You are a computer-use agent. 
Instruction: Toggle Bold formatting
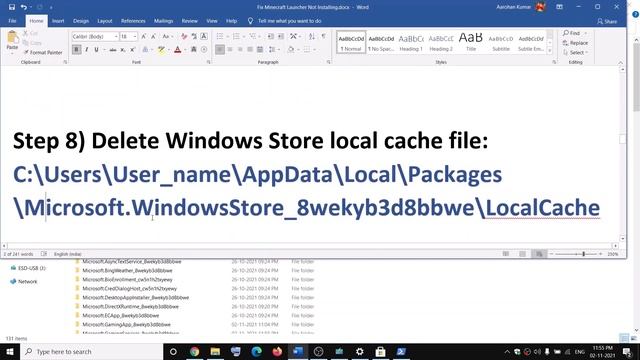tap(76, 50)
